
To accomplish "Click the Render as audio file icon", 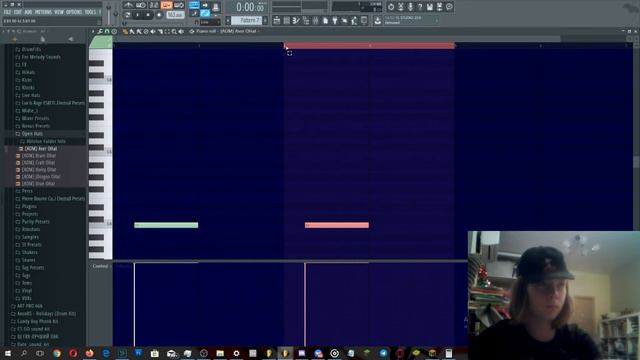I will click(x=439, y=7).
